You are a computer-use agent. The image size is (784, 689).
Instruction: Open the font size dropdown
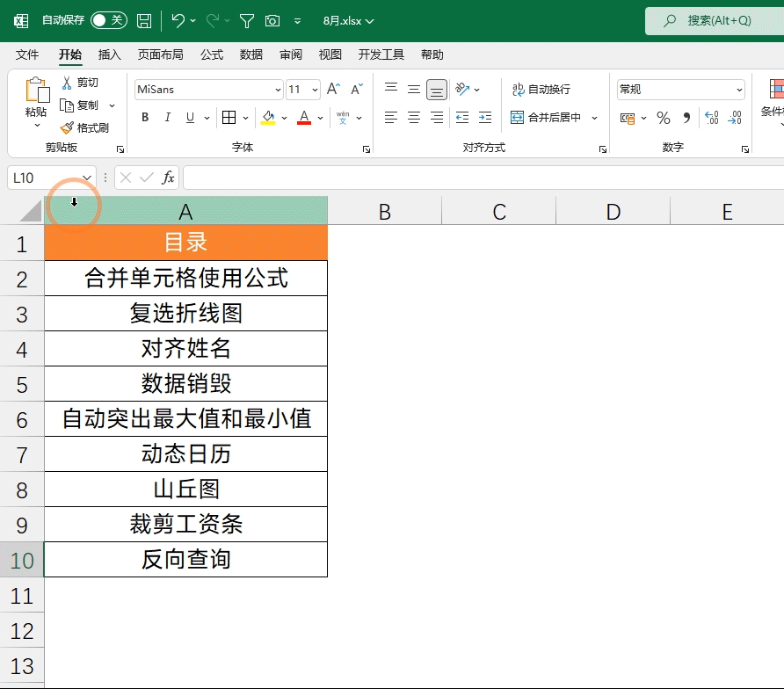316,90
